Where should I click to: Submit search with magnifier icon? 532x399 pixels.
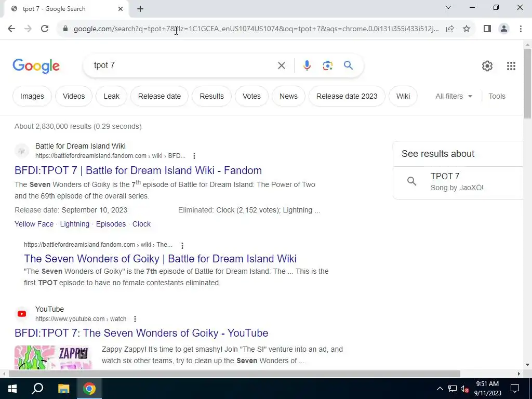coord(348,65)
